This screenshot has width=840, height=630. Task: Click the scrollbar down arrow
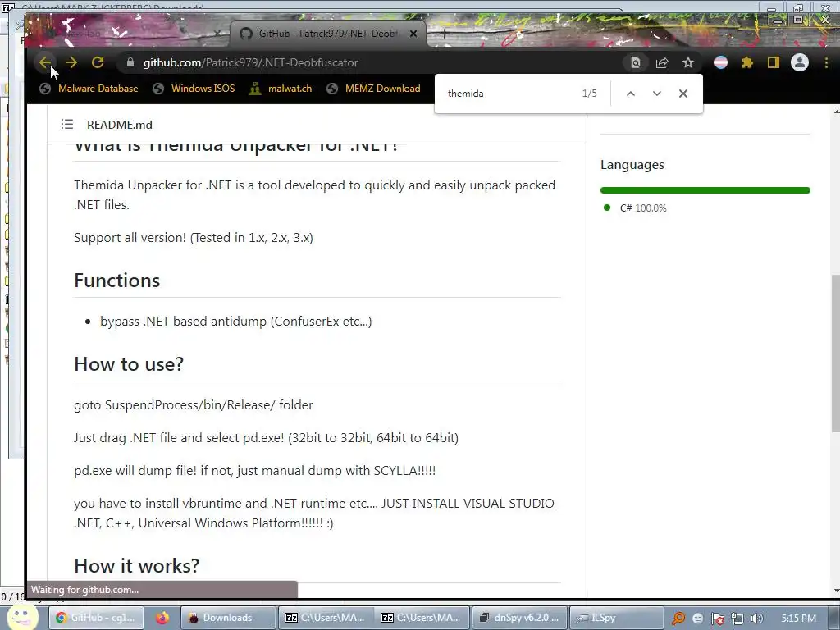point(836,591)
